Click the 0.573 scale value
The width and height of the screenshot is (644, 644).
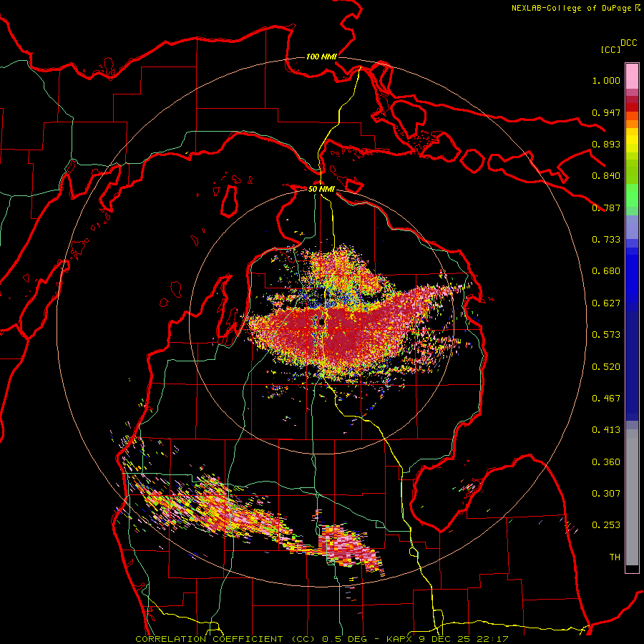pos(606,335)
